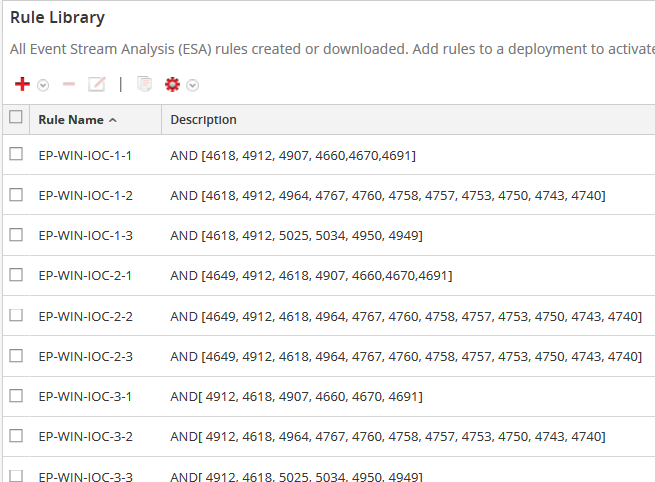Check the box for EP-WIN-IOC-1-1
Viewport: 655px width, 482px height.
(16, 154)
